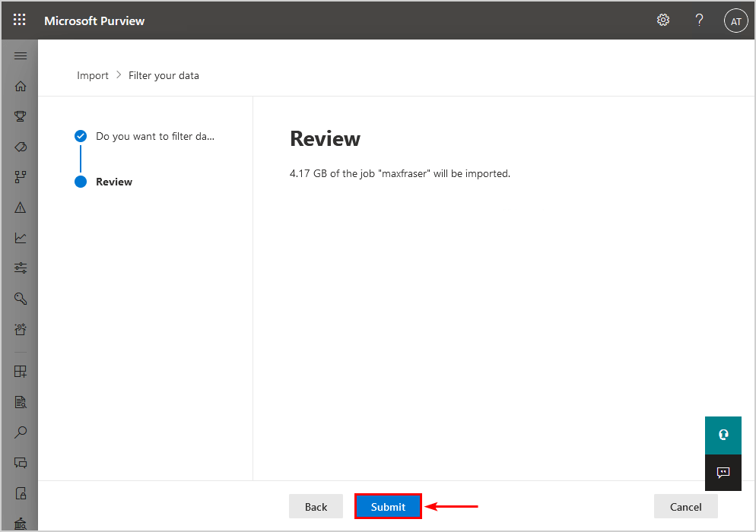Click the help question mark icon
This screenshot has height=532, width=756.
pos(699,21)
